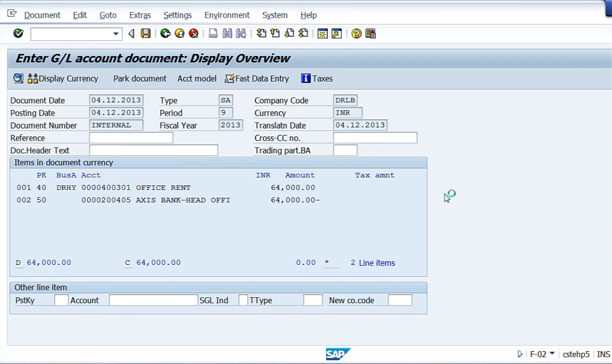Select the Document Date field value
612x364 pixels.
tap(116, 100)
